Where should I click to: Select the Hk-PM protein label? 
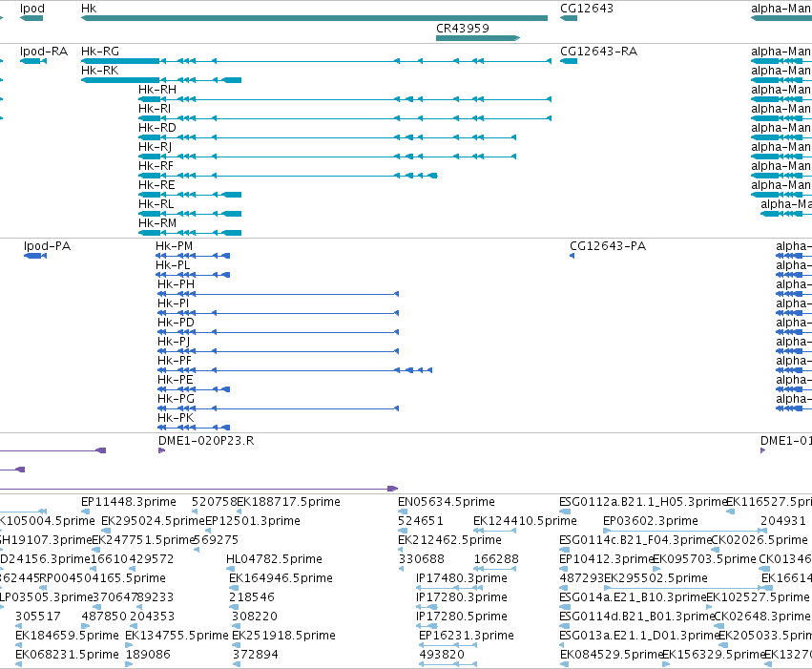pyautogui.click(x=174, y=246)
